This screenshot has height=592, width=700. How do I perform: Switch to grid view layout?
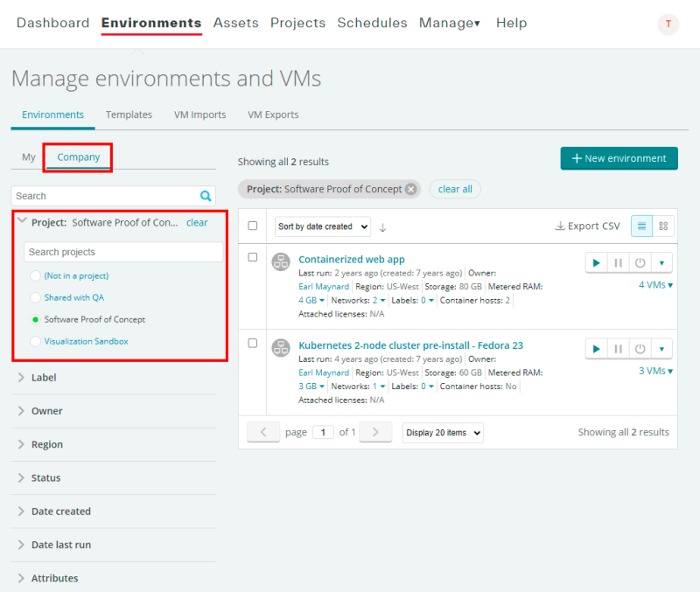[663, 226]
